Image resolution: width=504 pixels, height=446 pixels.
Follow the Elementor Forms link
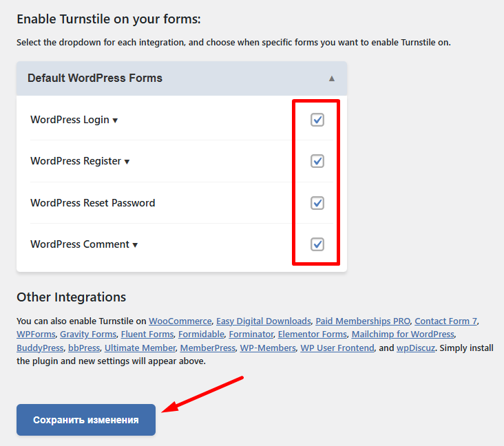tap(312, 334)
